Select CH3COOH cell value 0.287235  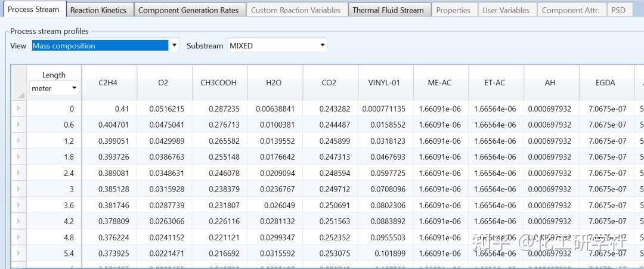point(219,109)
